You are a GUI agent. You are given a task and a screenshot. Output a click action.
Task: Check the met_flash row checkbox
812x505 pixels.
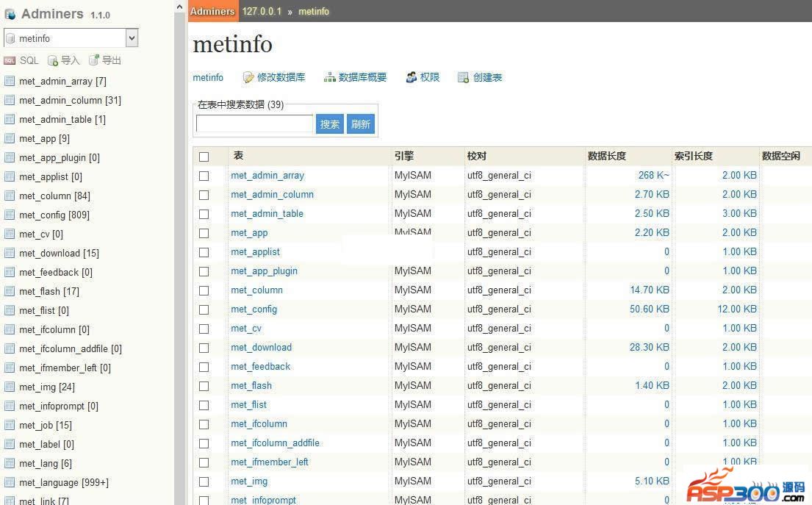pos(204,387)
